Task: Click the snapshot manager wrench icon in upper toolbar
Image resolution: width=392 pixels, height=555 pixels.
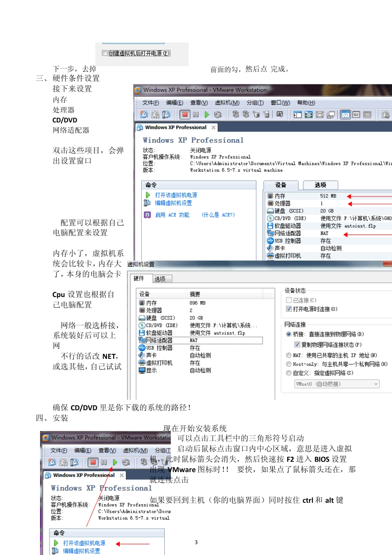Action: pyautogui.click(x=166, y=114)
